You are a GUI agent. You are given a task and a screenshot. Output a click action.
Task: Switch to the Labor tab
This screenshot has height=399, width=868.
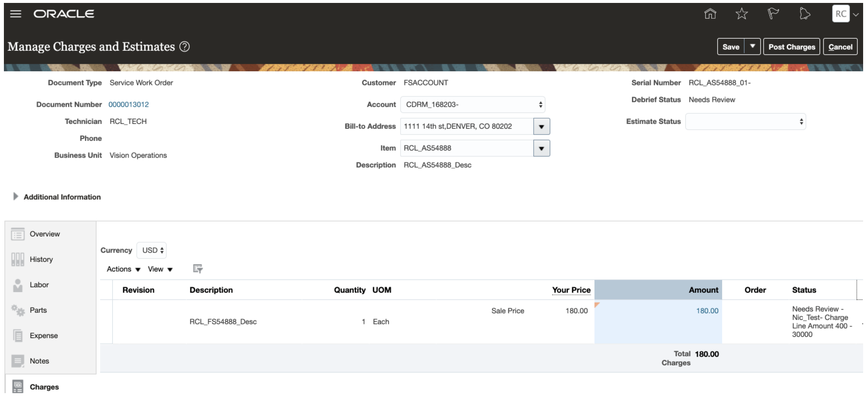coord(39,285)
